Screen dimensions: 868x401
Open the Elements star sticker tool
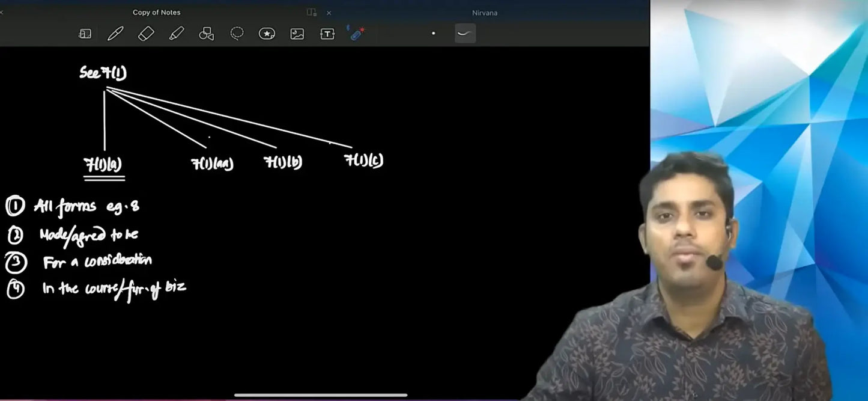tap(267, 34)
